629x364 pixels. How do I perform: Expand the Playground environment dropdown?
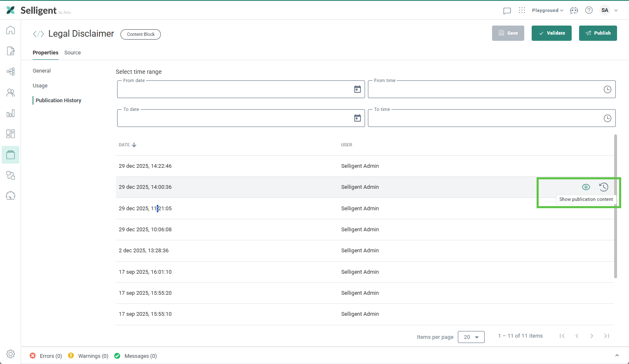[x=547, y=10]
